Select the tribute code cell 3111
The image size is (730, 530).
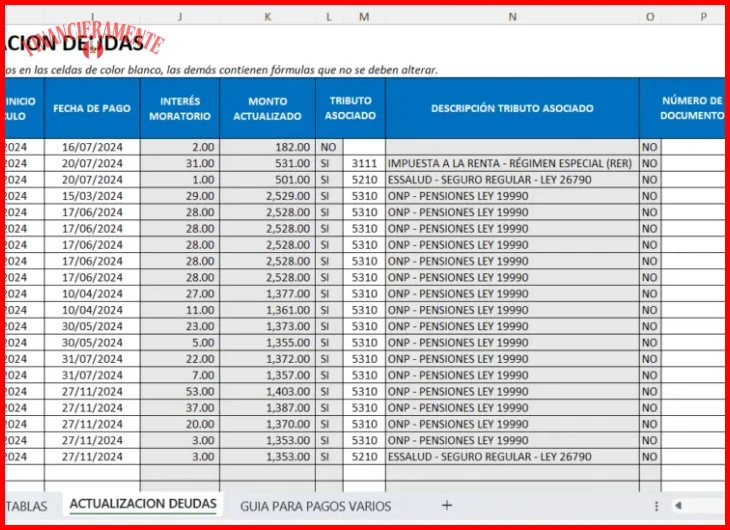tap(364, 163)
